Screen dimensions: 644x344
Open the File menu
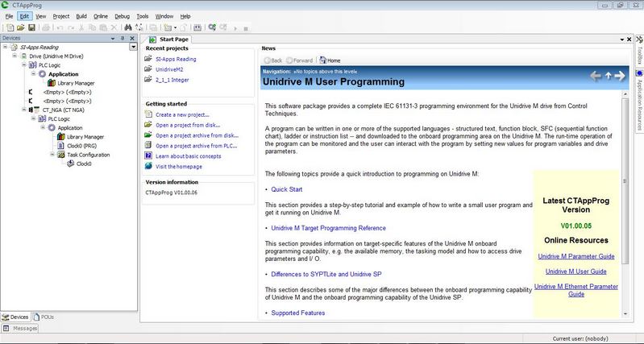click(9, 16)
